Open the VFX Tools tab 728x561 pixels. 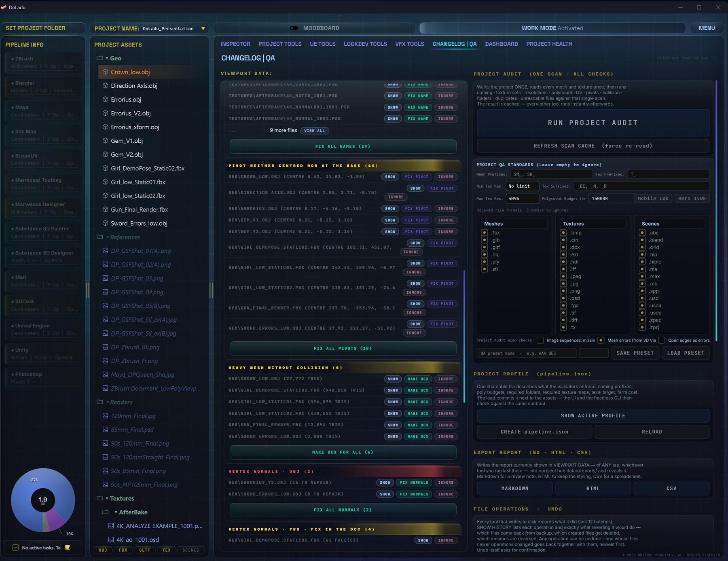pyautogui.click(x=410, y=44)
